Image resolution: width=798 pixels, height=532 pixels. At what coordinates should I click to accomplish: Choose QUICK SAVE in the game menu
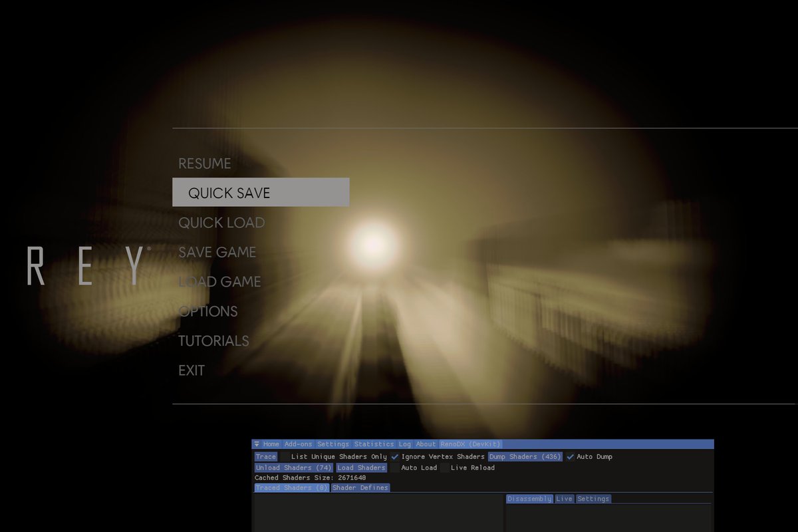(x=261, y=193)
